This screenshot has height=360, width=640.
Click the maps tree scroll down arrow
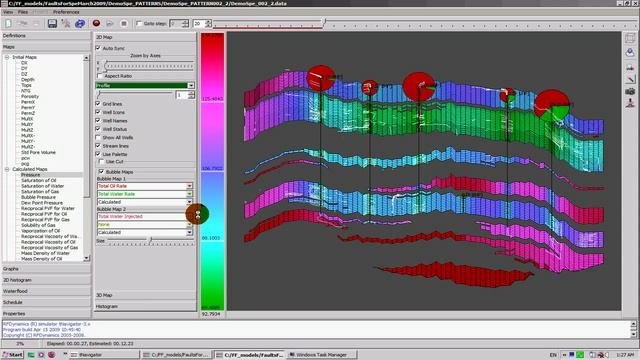tap(86, 258)
